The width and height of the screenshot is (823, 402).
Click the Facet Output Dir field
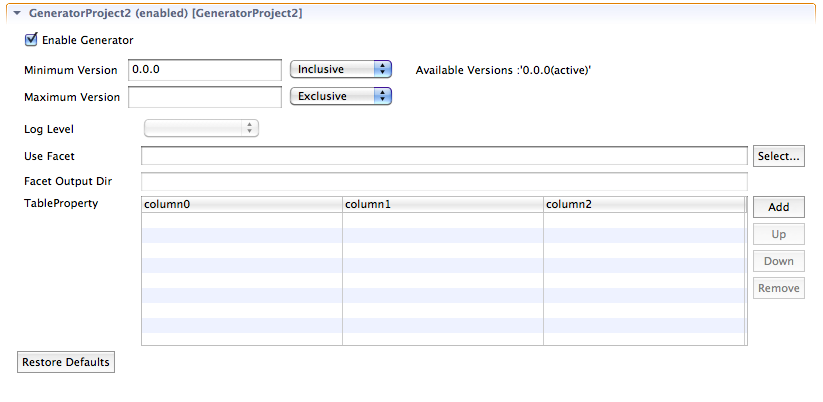tap(444, 182)
